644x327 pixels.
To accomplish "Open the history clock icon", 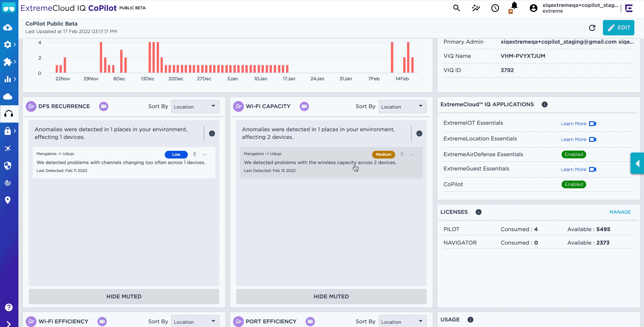I will 495,8.
